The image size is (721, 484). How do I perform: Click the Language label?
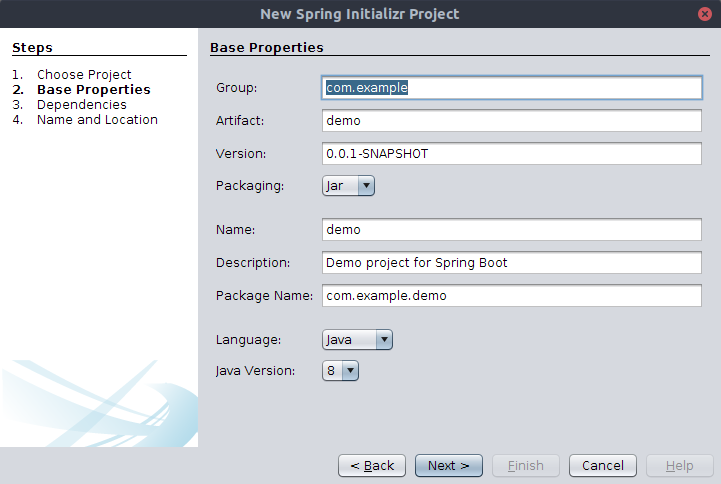click(248, 340)
